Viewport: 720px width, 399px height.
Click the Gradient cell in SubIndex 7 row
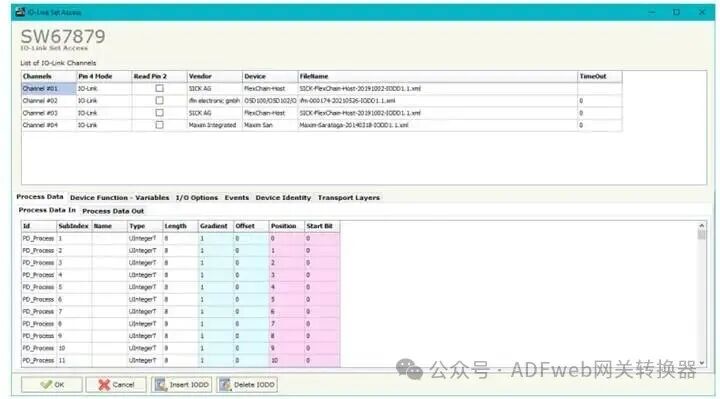coord(215,311)
